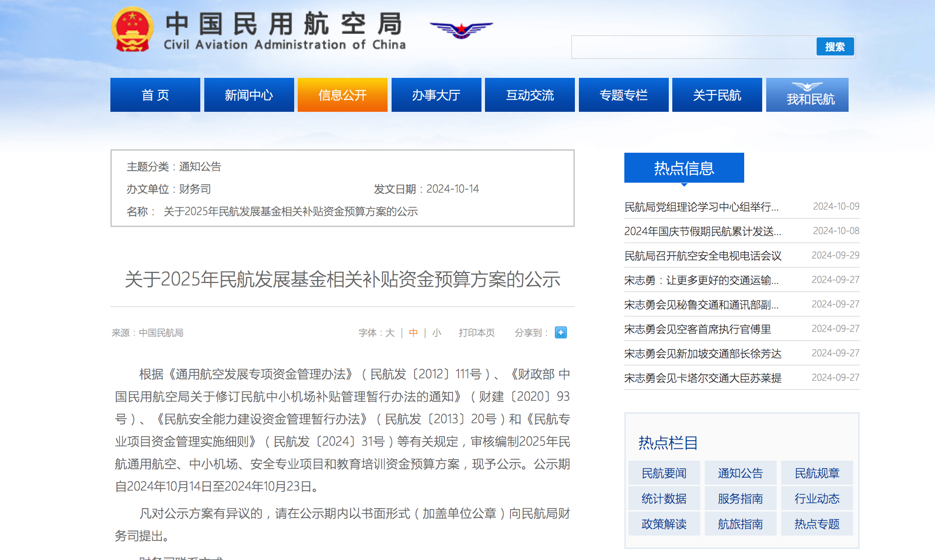Open the 热点信息 panel header
The image size is (935, 560).
click(683, 168)
